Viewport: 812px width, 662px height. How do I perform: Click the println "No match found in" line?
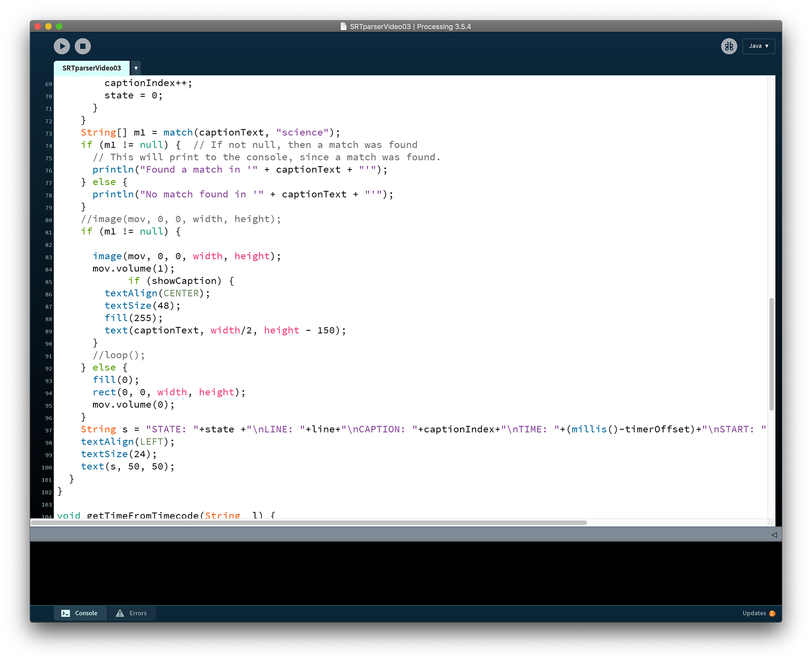click(x=243, y=195)
